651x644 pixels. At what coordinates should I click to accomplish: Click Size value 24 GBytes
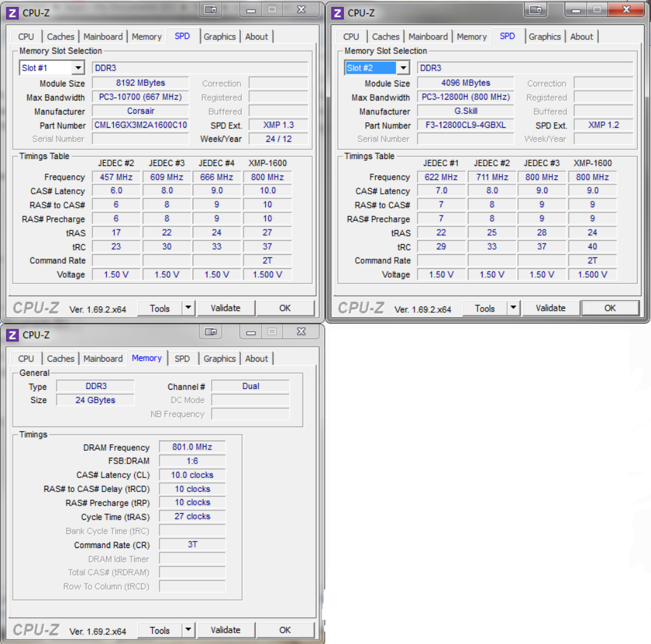tap(95, 400)
